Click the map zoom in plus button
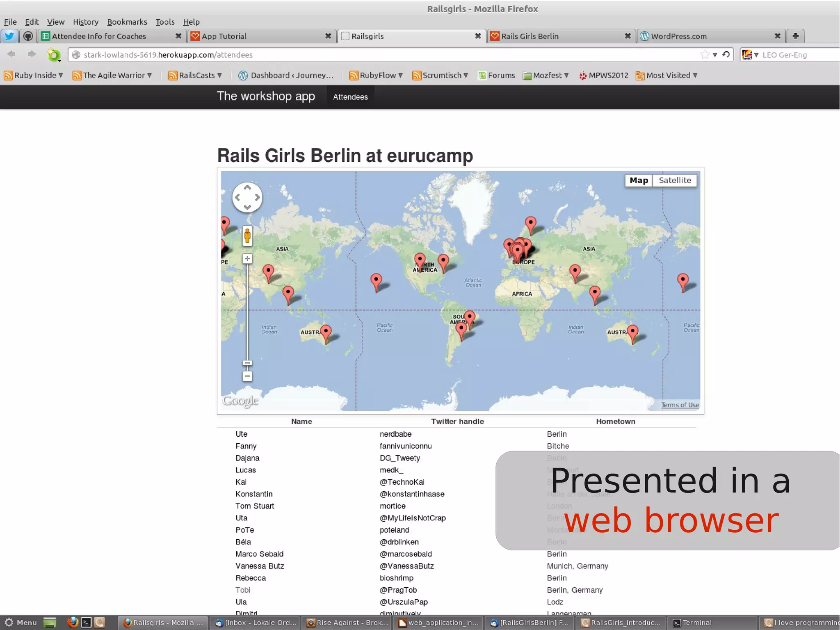840x630 pixels. 247,259
